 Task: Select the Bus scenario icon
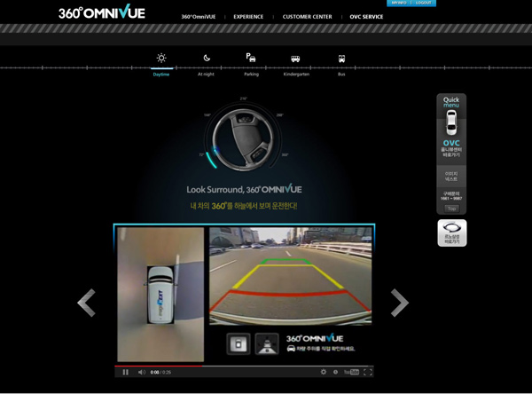point(341,59)
